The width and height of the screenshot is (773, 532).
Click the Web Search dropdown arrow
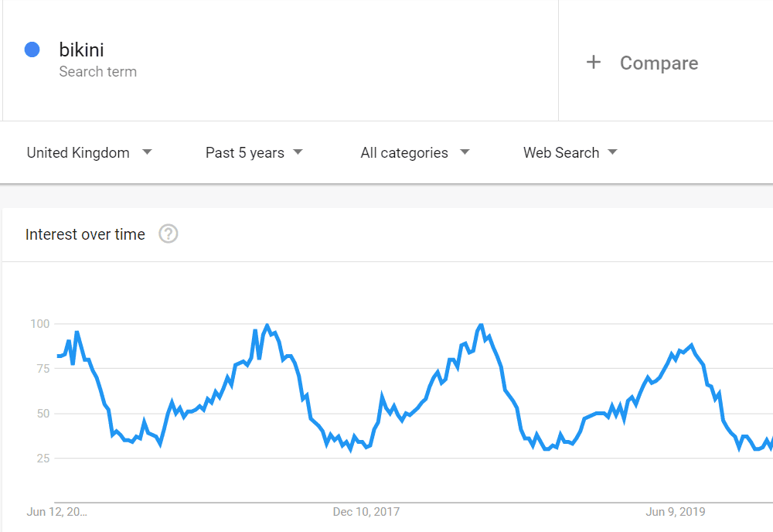tap(612, 152)
